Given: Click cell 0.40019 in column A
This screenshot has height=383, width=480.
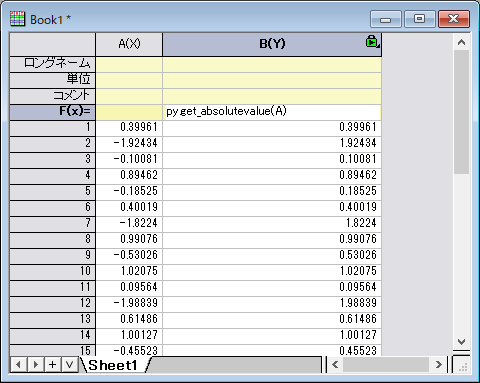Looking at the screenshot, I should tap(129, 208).
